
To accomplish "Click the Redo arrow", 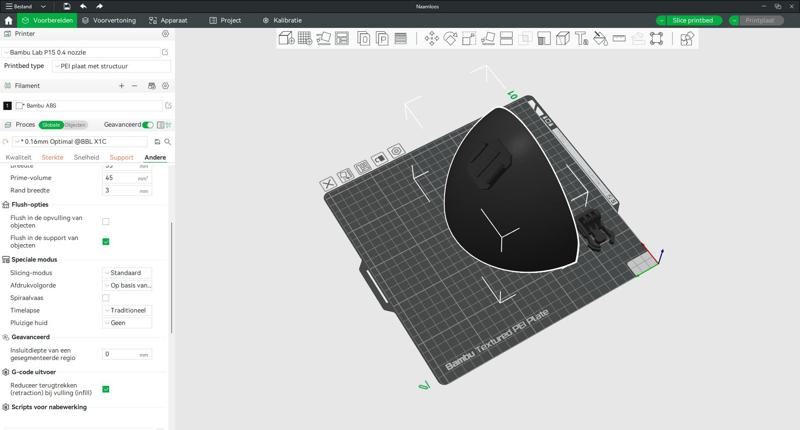I will [99, 6].
